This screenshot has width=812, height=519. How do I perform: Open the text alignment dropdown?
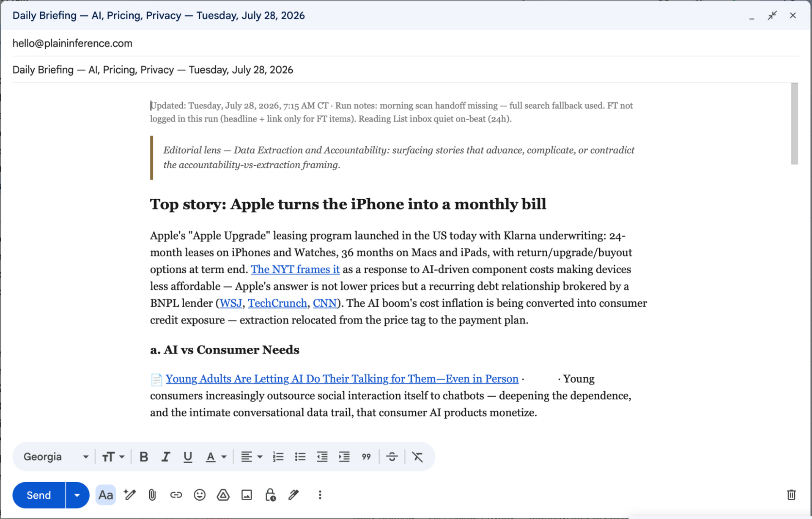252,457
